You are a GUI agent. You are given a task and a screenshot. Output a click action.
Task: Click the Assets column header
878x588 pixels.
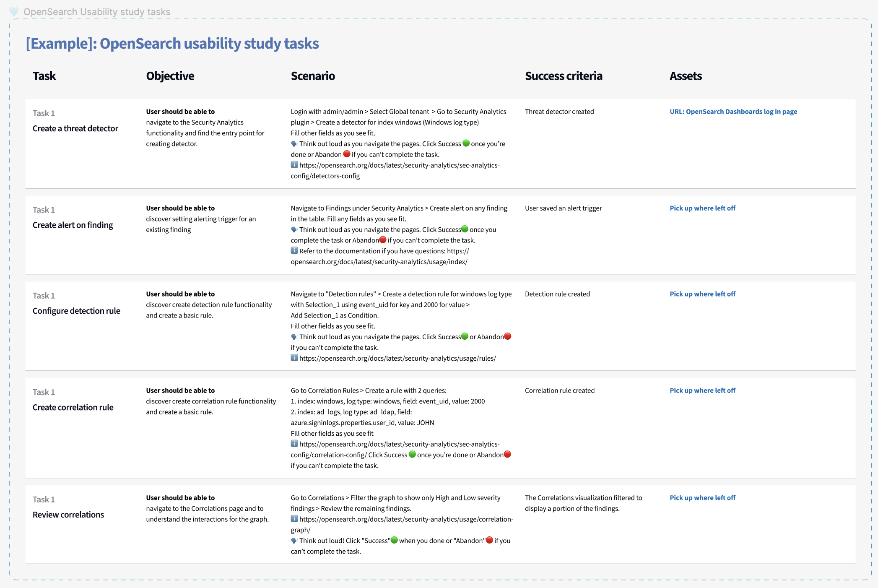click(x=686, y=76)
